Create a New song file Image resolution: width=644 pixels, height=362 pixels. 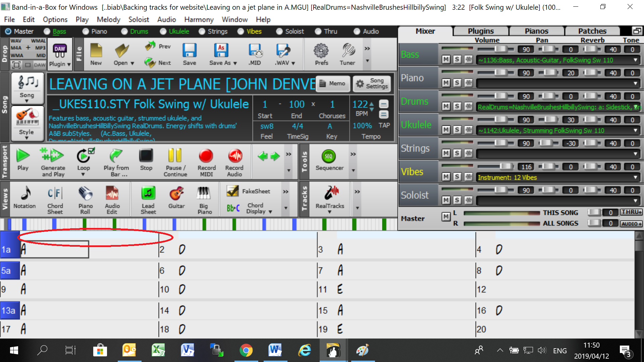tap(96, 54)
